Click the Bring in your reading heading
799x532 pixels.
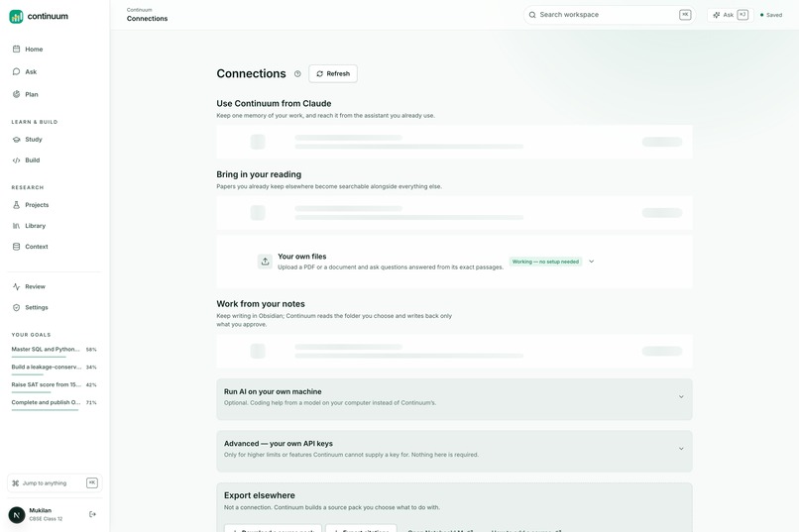(x=259, y=174)
